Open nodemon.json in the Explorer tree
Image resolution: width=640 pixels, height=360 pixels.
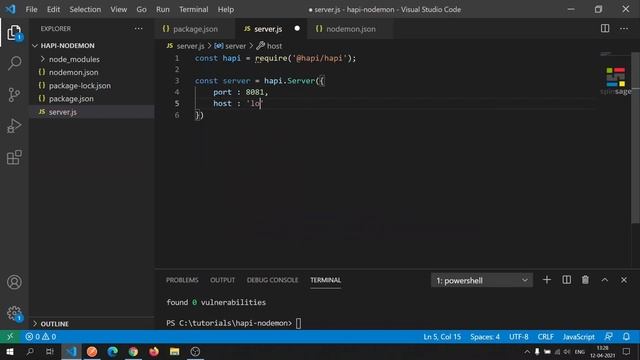pyautogui.click(x=92, y=72)
